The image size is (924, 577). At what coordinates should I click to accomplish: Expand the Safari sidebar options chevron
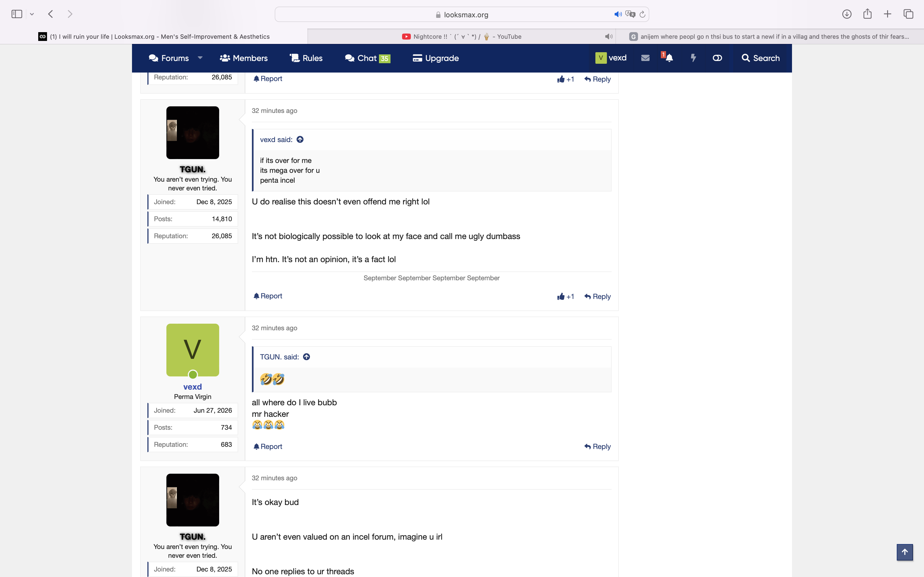pos(32,14)
